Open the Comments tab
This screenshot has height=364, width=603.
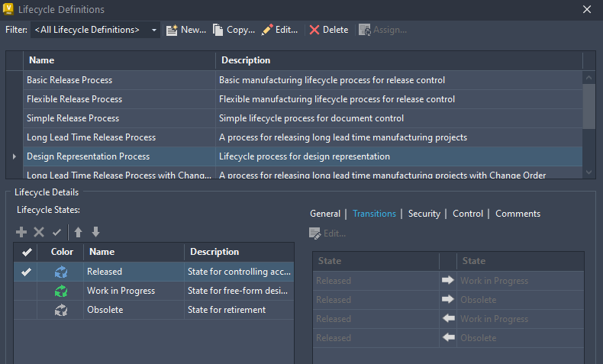tap(518, 214)
